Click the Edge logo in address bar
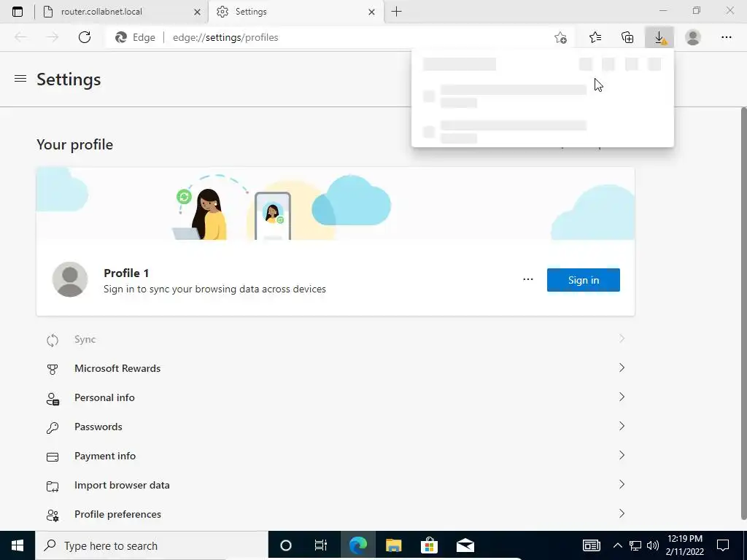Viewport: 747px width, 560px height. (x=121, y=38)
